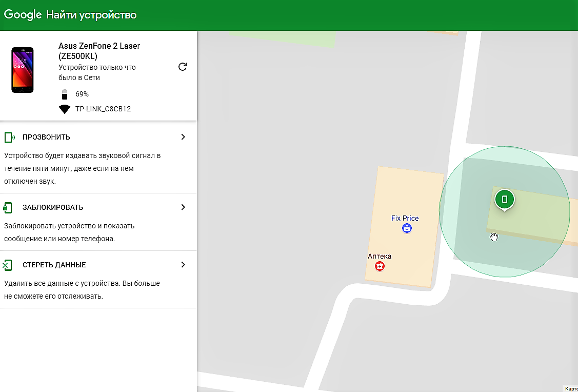Click the Fix Price label on the map

pyautogui.click(x=405, y=218)
